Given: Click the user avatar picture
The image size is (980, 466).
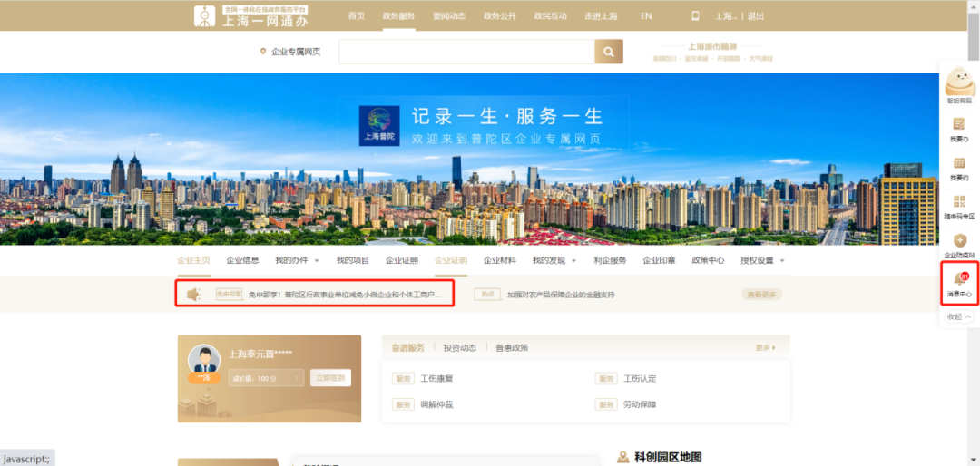Looking at the screenshot, I should tap(203, 360).
